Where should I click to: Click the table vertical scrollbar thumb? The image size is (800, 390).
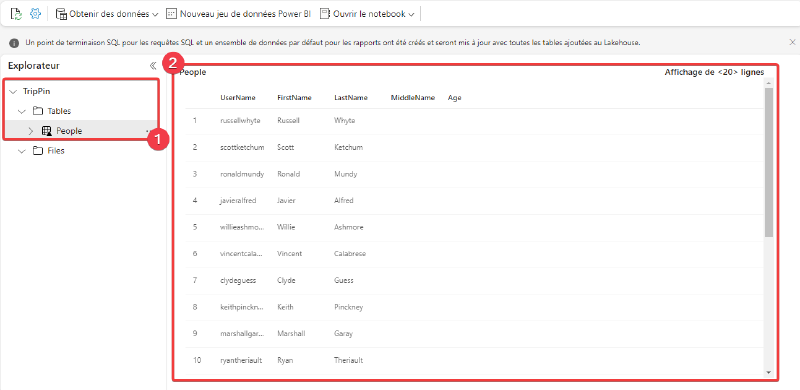[769, 162]
